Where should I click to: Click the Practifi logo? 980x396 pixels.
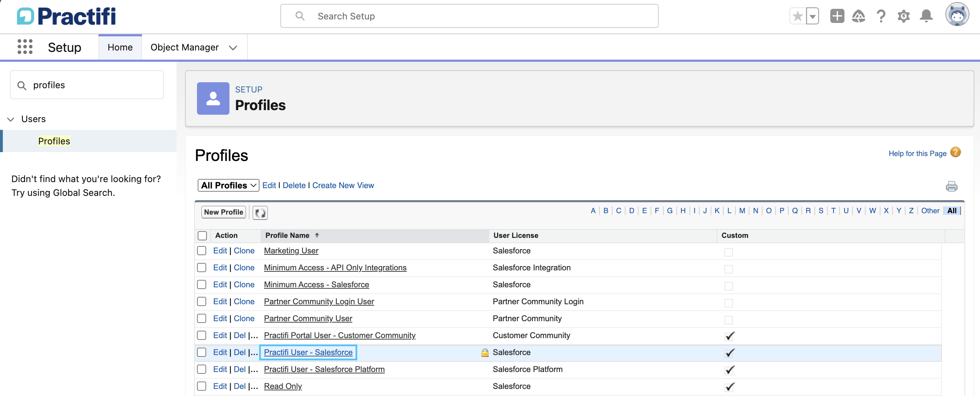66,16
